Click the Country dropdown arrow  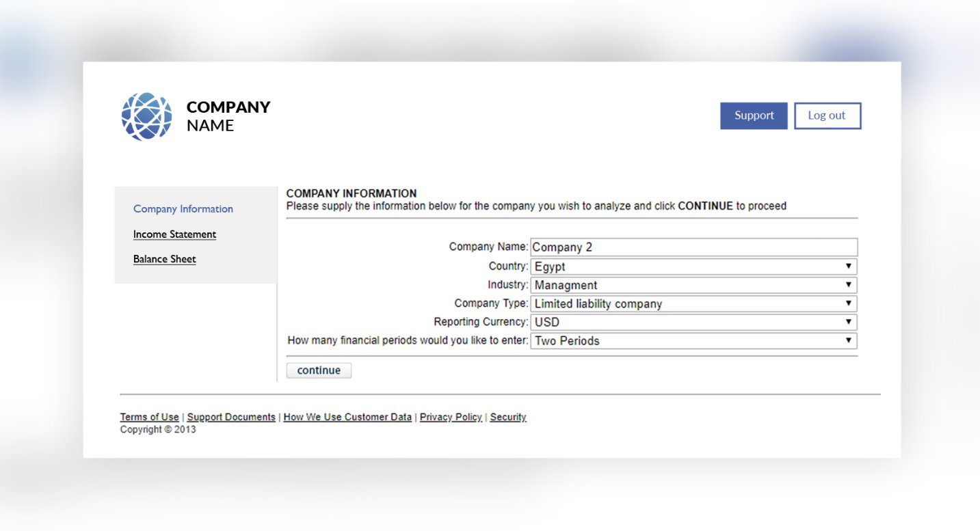[848, 267]
